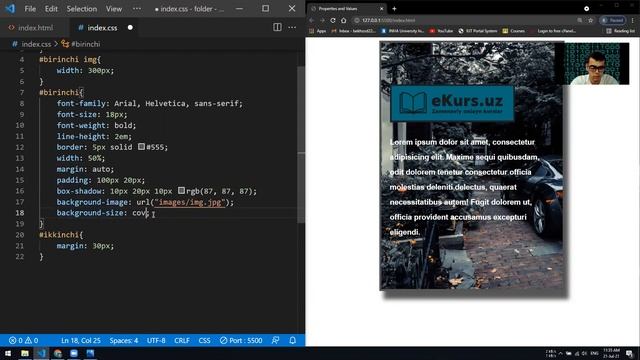Open the Edit menu in VS Code
This screenshot has width=640, height=360.
51,9
